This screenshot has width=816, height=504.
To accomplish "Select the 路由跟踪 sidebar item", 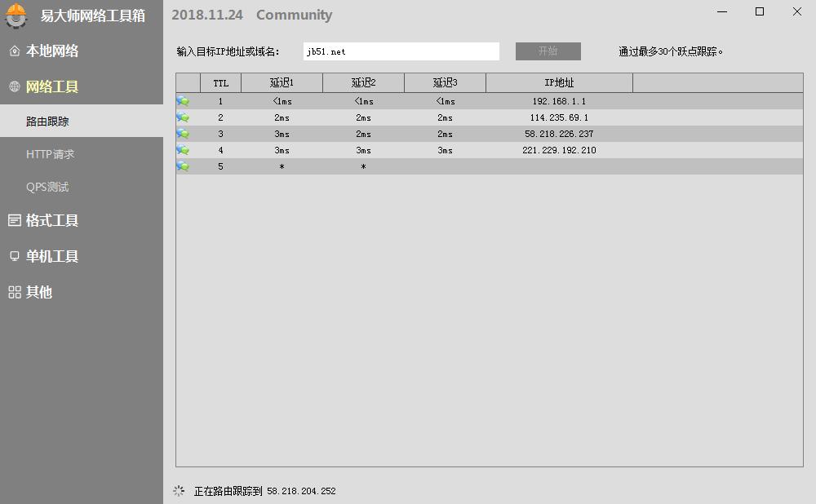I will point(47,122).
